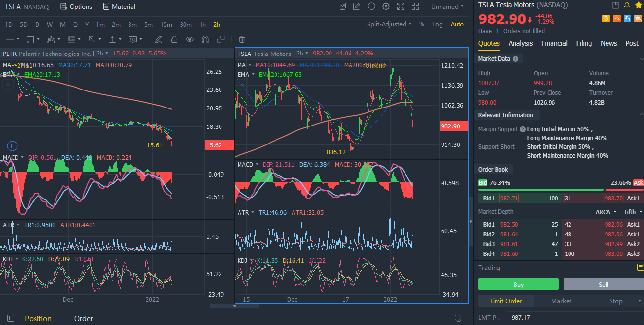This screenshot has height=325, width=644.
Task: Enter fullscreen chart mode
Action: point(401,6)
